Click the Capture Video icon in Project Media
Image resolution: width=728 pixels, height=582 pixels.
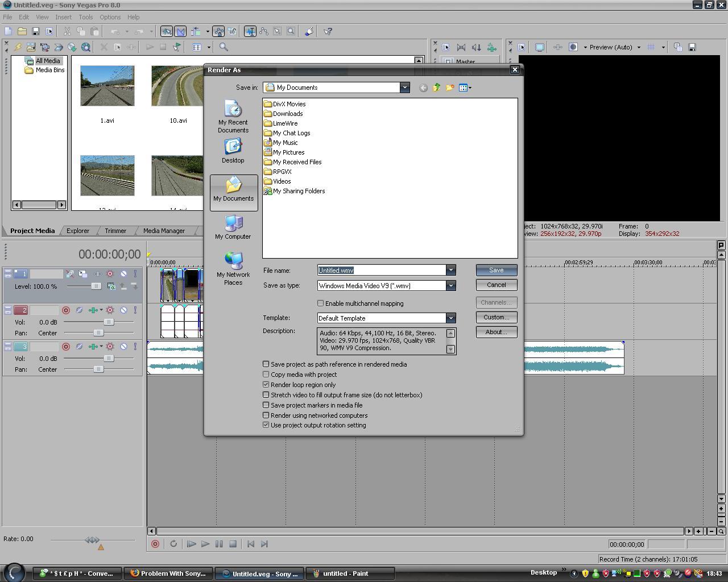(45, 47)
